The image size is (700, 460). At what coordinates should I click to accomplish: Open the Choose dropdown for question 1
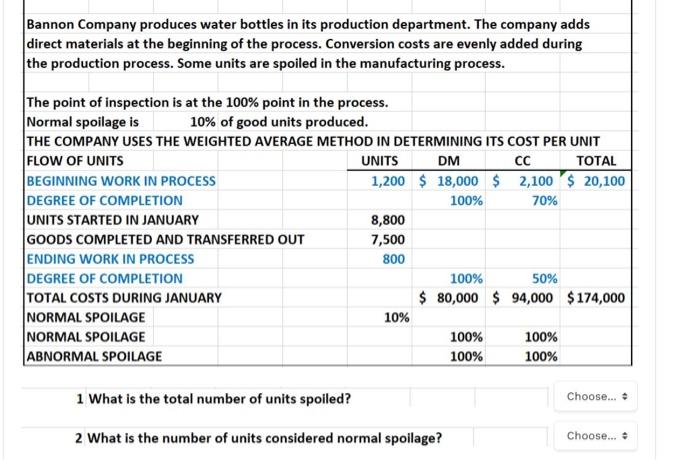pos(596,397)
